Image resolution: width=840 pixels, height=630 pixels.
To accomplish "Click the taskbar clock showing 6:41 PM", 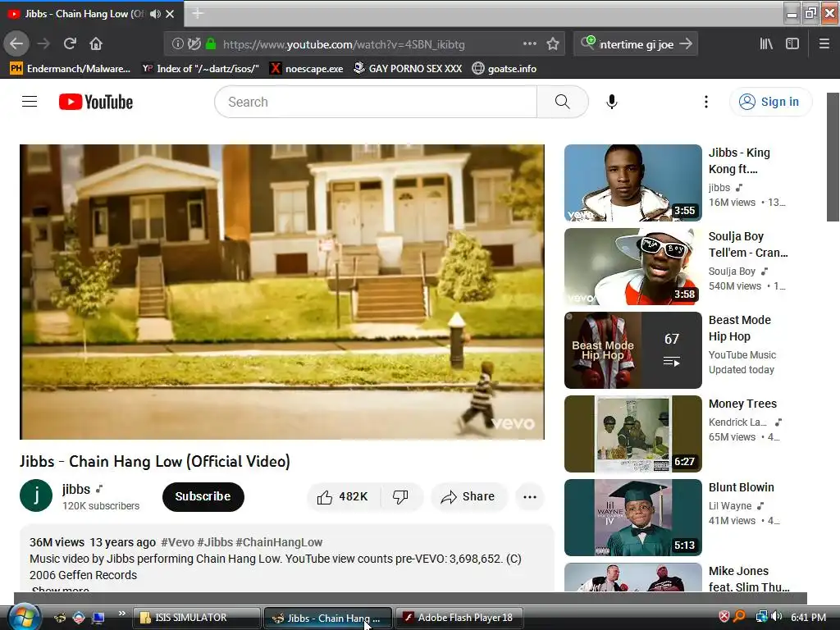I will pyautogui.click(x=808, y=617).
